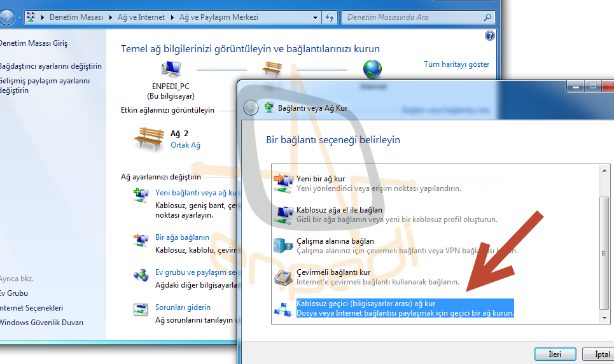Viewport: 614px width, 364px height.
Task: Select Çalışma alanına bağlan option
Action: click(335, 241)
